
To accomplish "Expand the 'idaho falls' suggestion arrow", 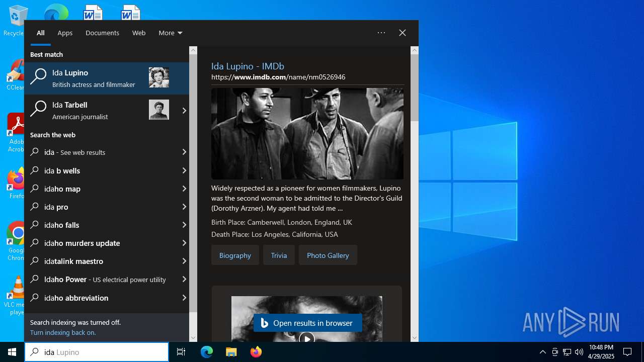I will [184, 225].
